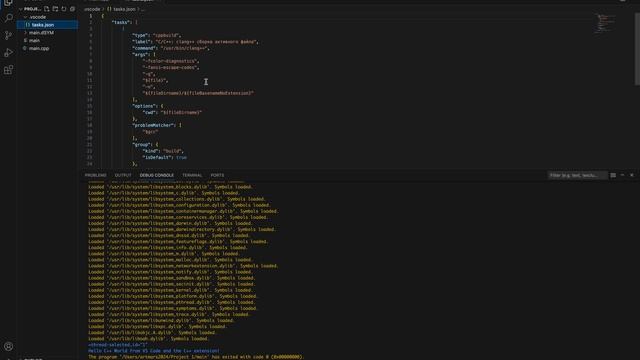Click the "problemMatcher" key in the editor
Screen dimensions: 640x360
click(x=153, y=125)
